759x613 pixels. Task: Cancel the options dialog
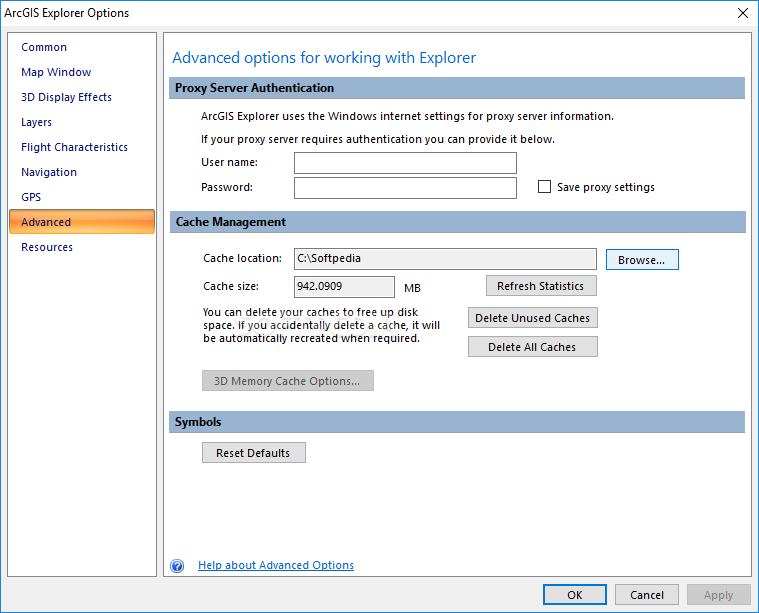[x=647, y=595]
